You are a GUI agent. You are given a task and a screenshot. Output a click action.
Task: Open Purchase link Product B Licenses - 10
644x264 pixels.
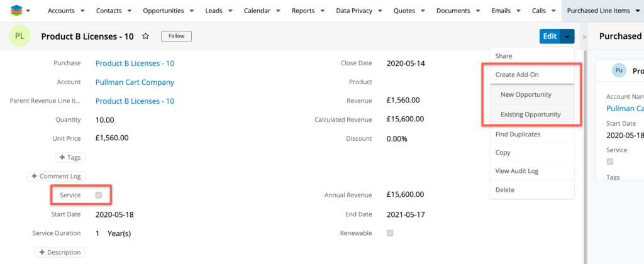(x=135, y=63)
